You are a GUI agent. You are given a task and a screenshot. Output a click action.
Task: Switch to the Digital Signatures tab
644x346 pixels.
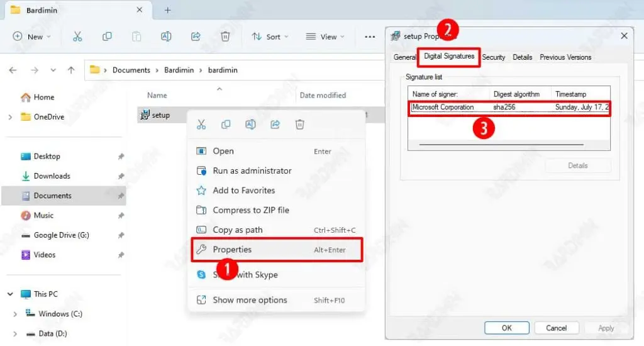point(449,56)
